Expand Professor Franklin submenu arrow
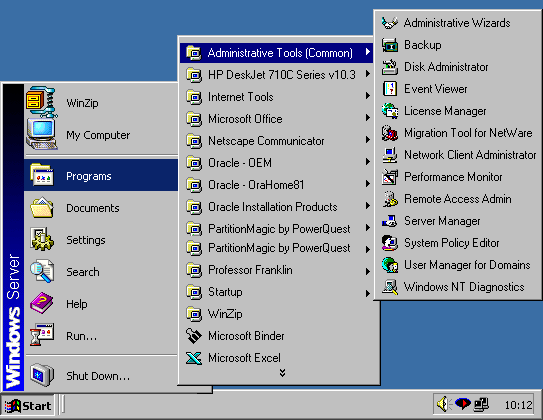Image resolution: width=543 pixels, height=420 pixels. click(x=368, y=272)
